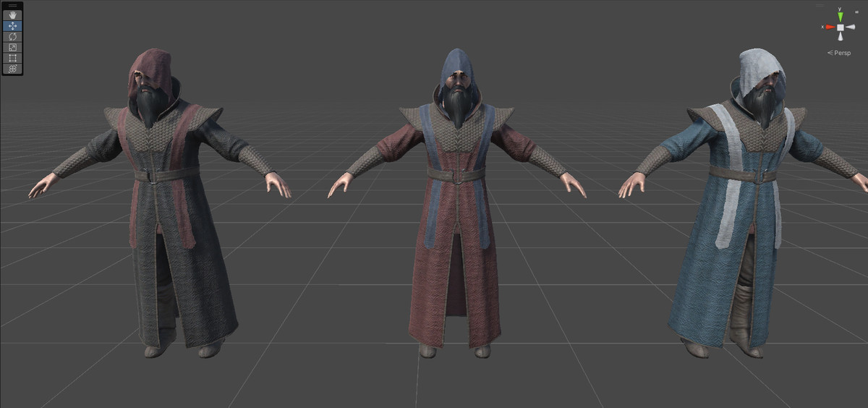868x408 pixels.
Task: Click the red X axis cone on gizmo
Action: [830, 27]
